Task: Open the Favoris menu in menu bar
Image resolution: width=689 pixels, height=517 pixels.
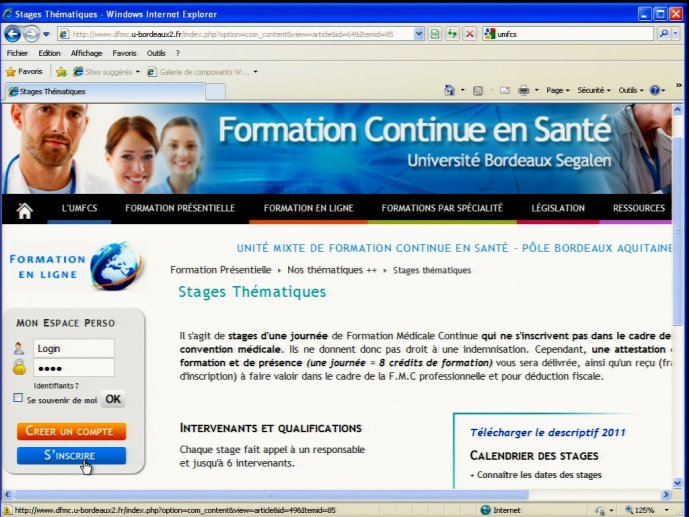Action: [x=124, y=53]
